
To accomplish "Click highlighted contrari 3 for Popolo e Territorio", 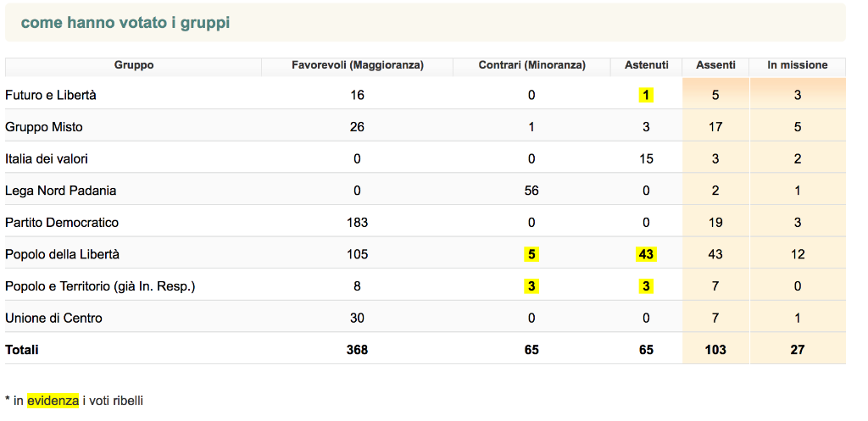I will pyautogui.click(x=531, y=286).
